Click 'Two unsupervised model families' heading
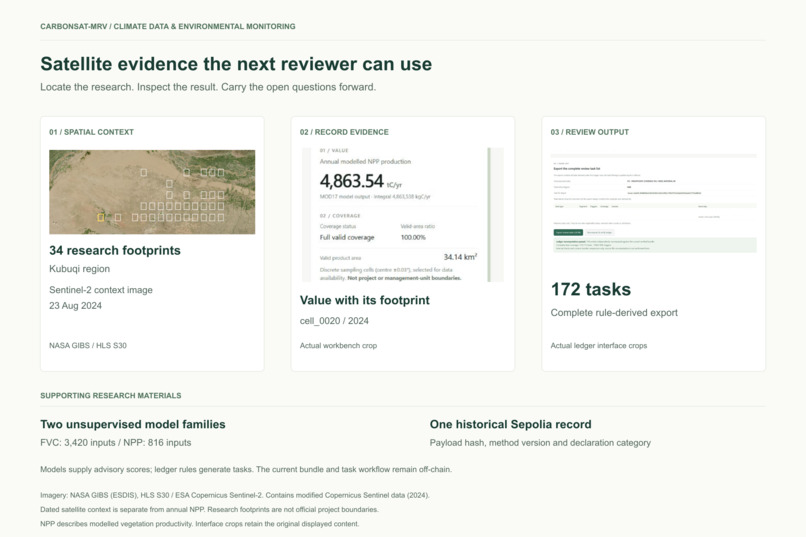The height and width of the screenshot is (537, 806). click(133, 424)
